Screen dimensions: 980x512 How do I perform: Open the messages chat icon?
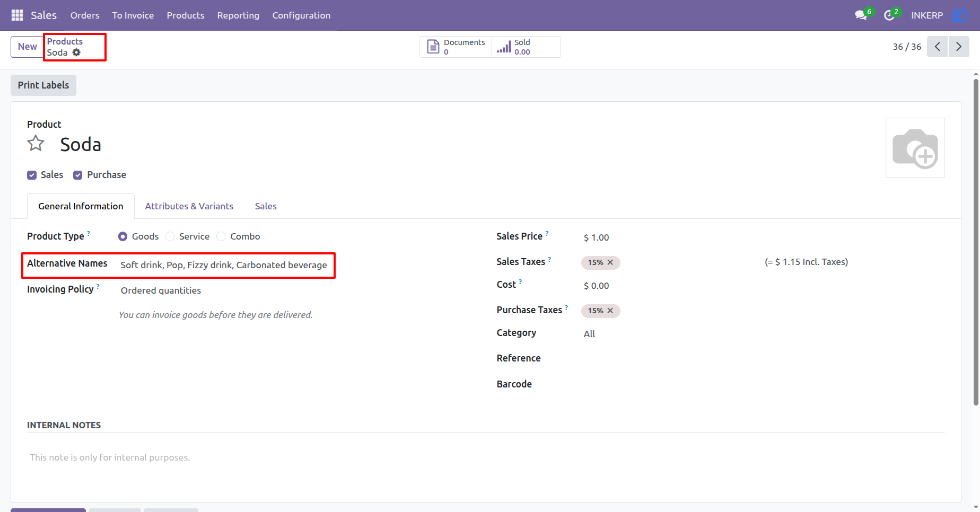tap(861, 15)
